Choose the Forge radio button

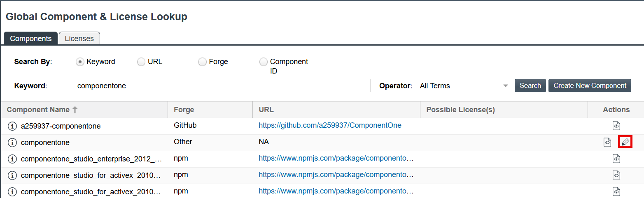(x=202, y=62)
